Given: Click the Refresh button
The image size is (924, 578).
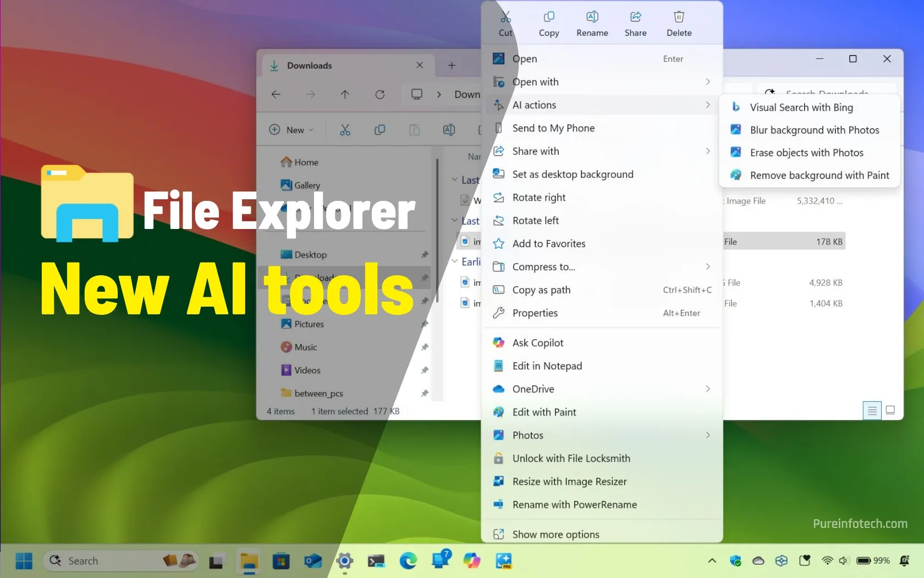Looking at the screenshot, I should pyautogui.click(x=380, y=95).
